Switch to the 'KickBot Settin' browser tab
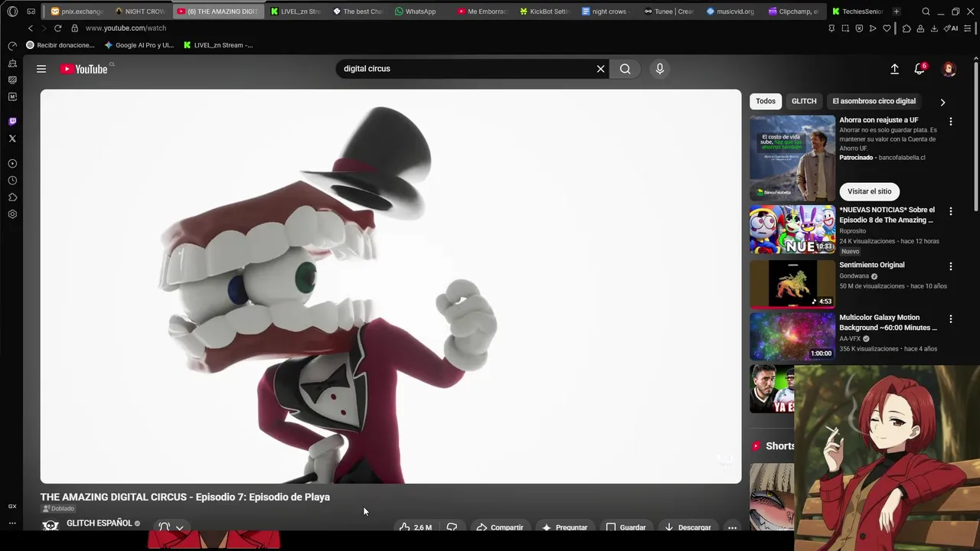Viewport: 980px width, 551px height. [544, 11]
